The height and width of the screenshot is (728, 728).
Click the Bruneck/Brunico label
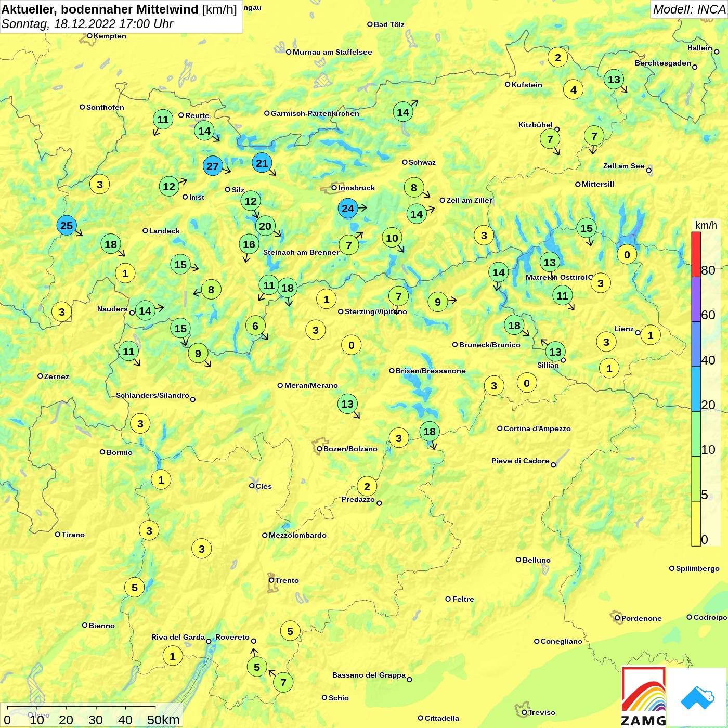(490, 345)
